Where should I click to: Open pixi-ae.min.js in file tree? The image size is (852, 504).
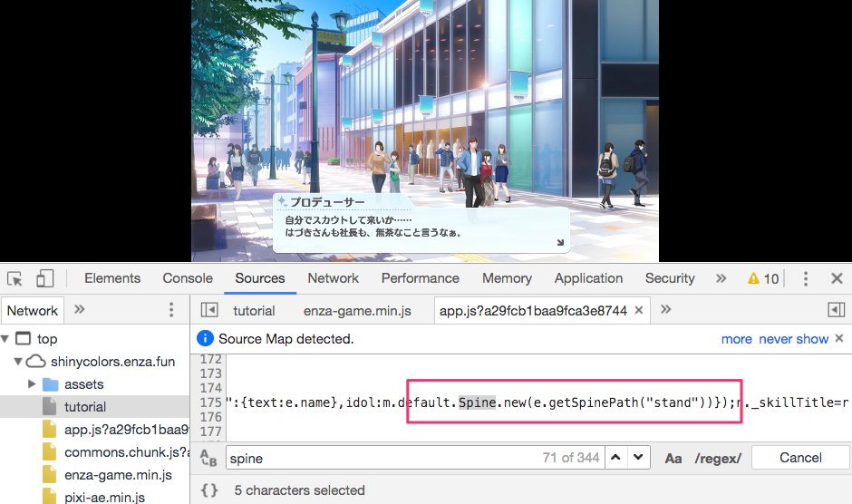tap(104, 497)
